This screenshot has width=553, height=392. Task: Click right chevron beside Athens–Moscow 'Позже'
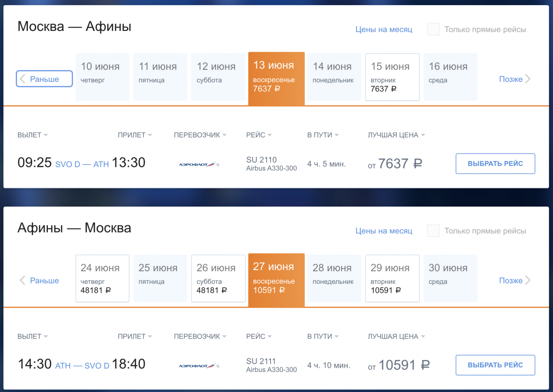(528, 280)
